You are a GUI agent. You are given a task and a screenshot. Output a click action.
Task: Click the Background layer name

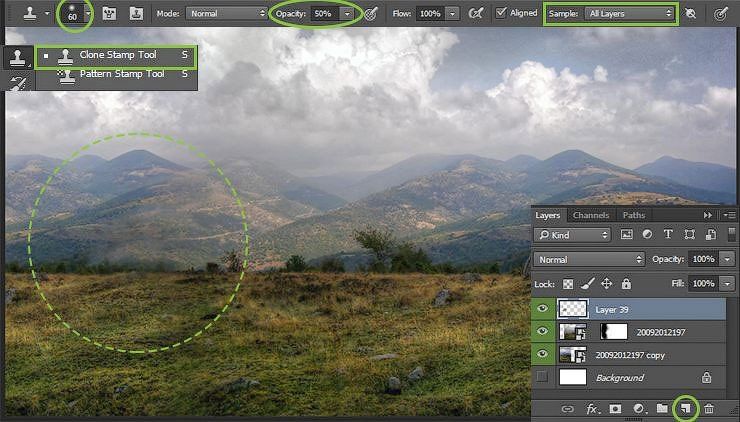click(x=620, y=378)
